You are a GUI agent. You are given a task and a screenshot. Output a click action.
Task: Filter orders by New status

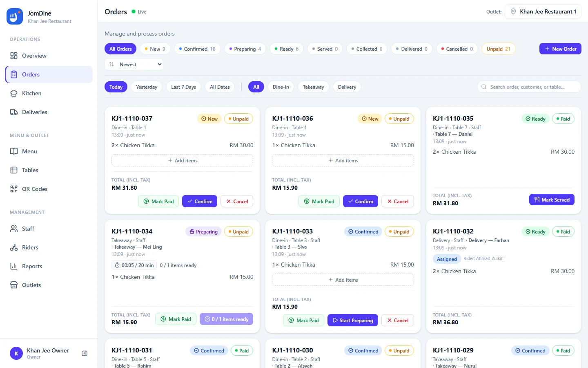pyautogui.click(x=155, y=49)
